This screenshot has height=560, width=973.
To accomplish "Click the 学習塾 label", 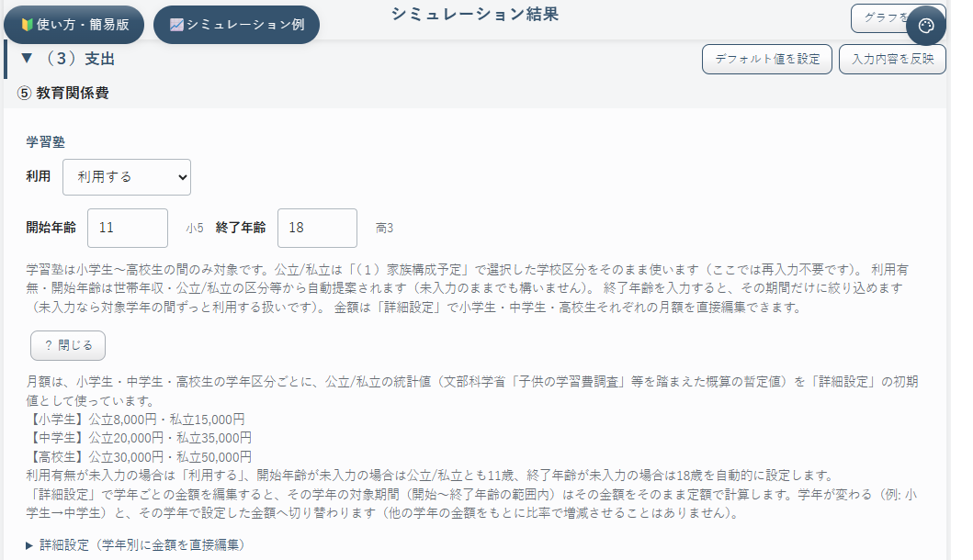I will click(x=45, y=142).
